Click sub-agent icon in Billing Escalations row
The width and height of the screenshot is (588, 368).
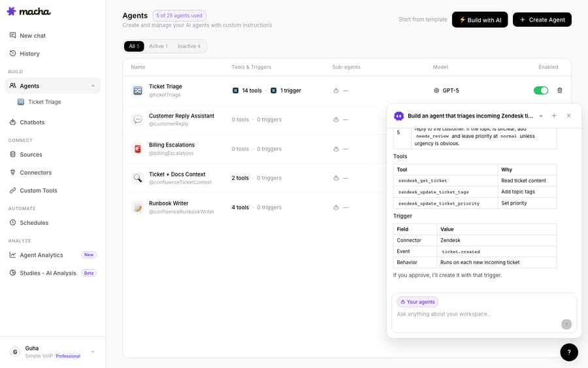pos(336,149)
